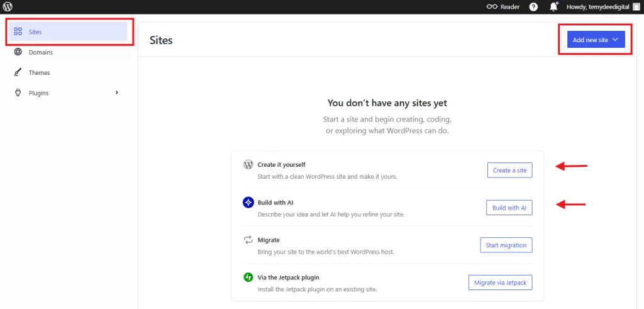Click the green Jetpack icon

[248, 278]
